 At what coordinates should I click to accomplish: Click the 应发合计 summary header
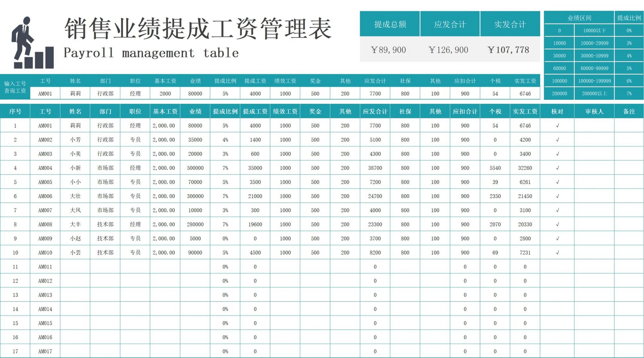click(450, 24)
